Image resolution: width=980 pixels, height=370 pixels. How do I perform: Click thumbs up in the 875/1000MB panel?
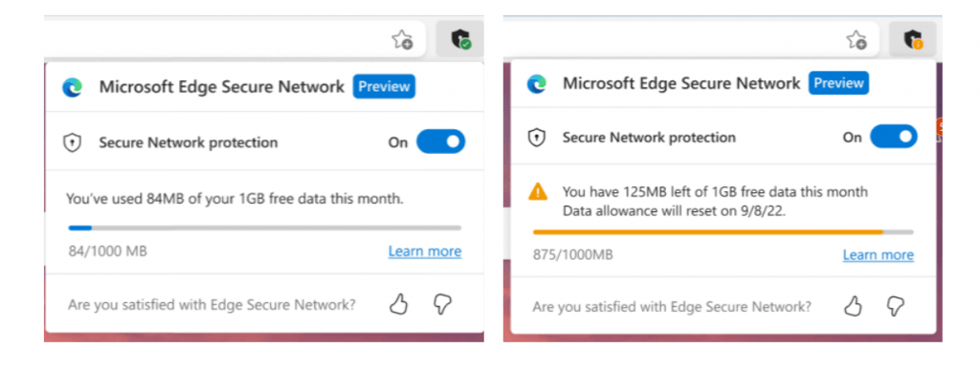point(853,306)
